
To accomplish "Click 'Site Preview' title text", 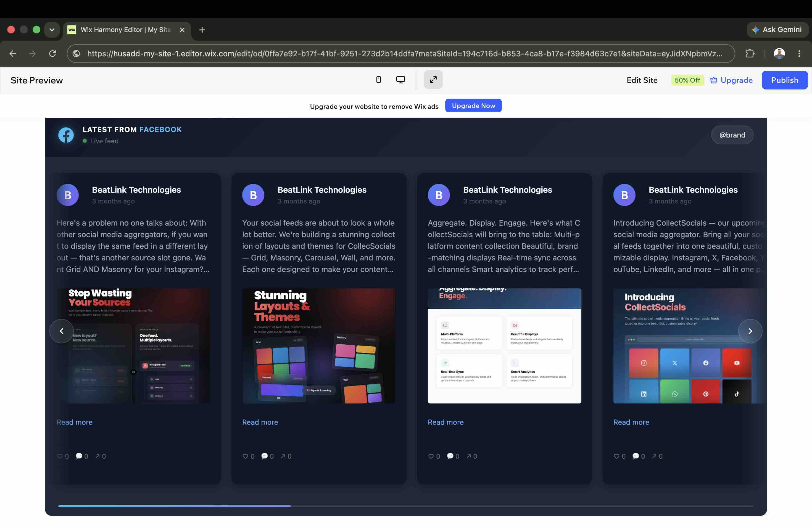I will (36, 80).
